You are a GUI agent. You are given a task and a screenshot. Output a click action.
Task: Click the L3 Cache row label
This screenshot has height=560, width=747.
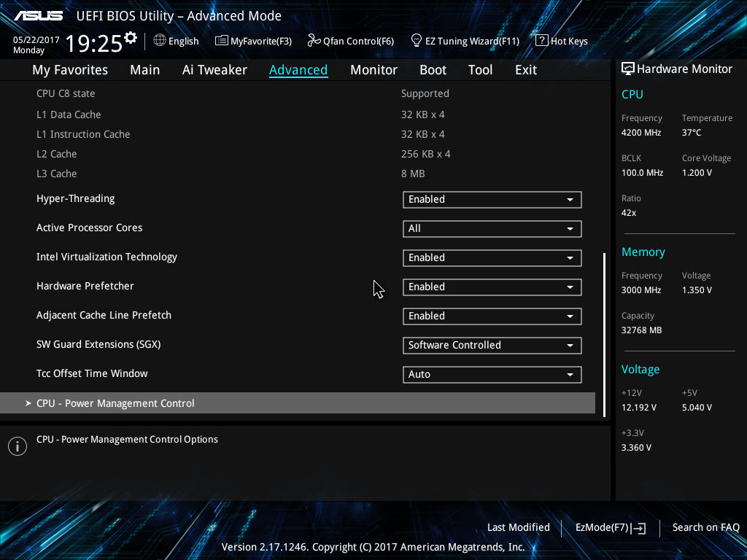pos(56,174)
